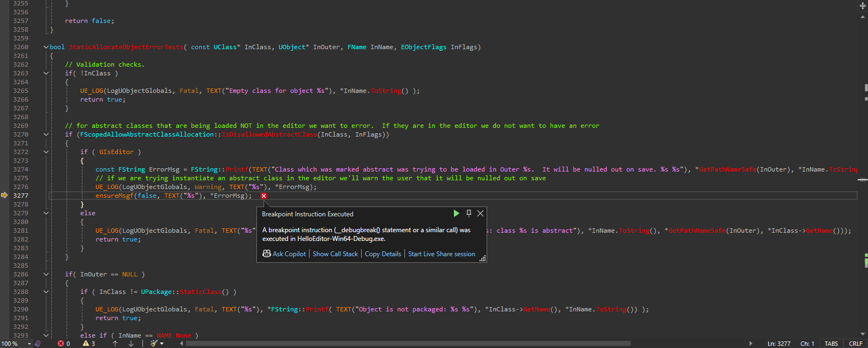Toggle the TABS indentation setting in status bar

[831, 344]
